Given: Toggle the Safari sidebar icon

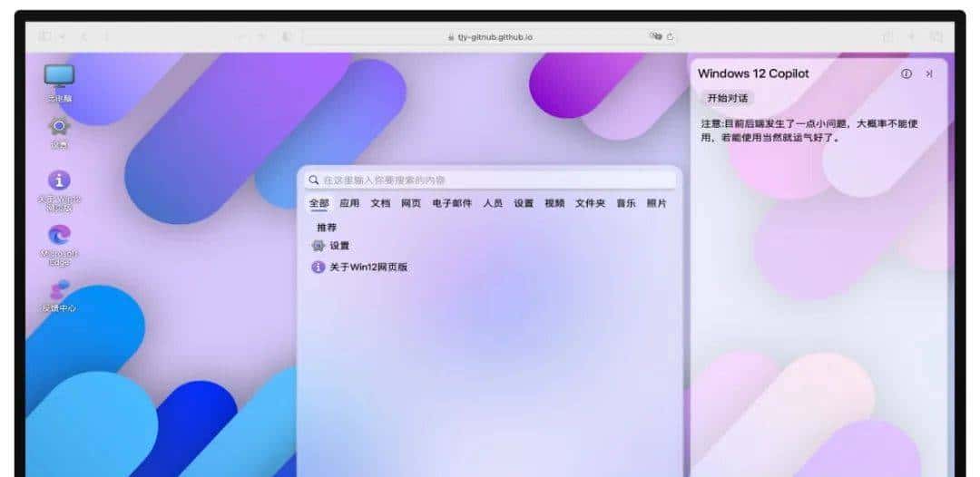Looking at the screenshot, I should (x=45, y=37).
